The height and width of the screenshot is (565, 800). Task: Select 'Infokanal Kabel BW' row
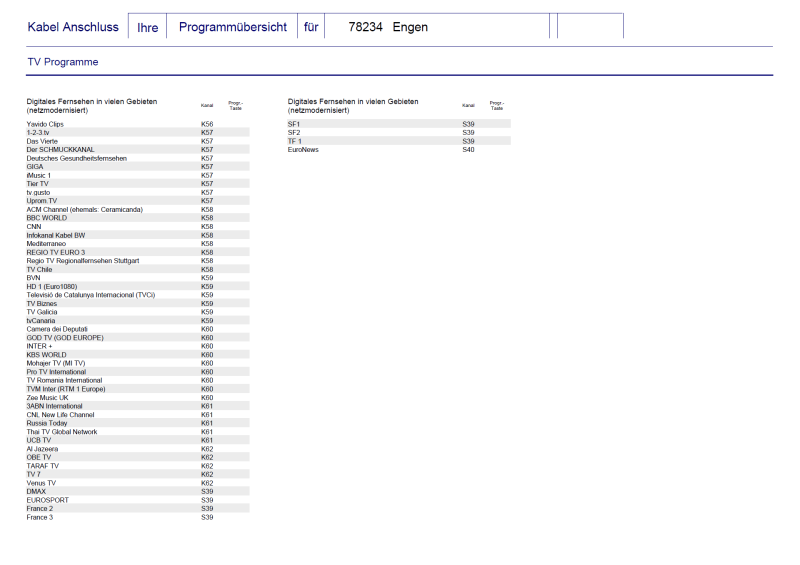tap(138, 235)
